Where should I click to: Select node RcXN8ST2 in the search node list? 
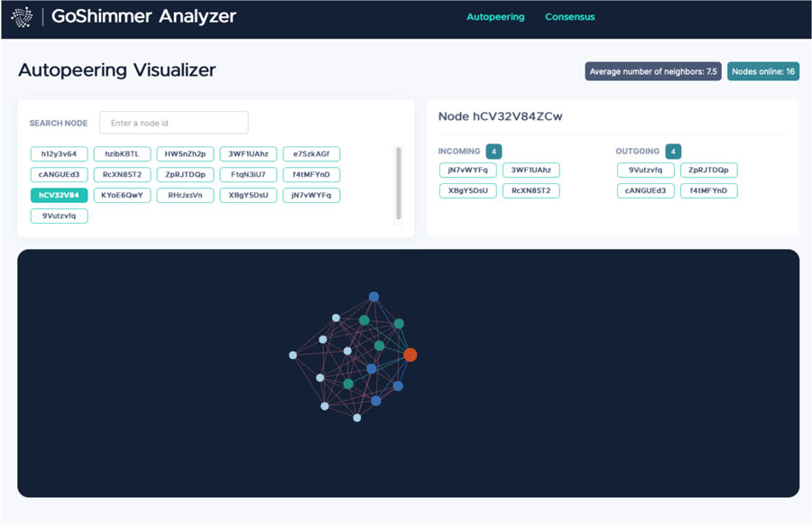tap(122, 174)
